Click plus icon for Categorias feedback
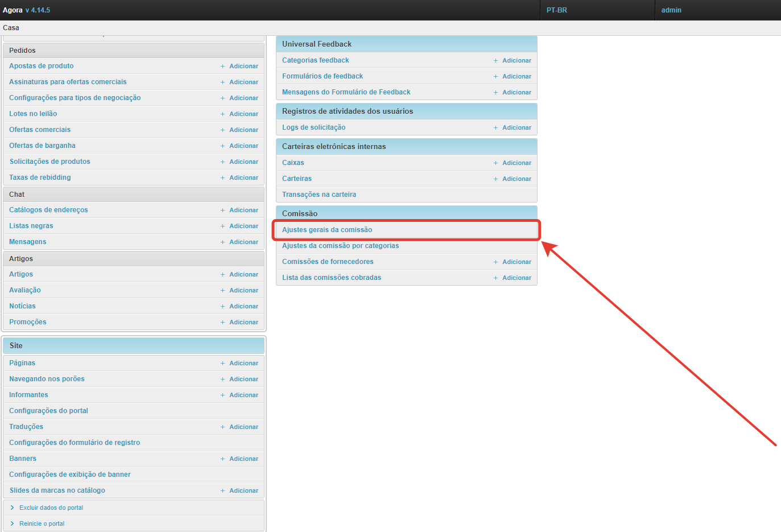The height and width of the screenshot is (532, 781). [x=495, y=61]
